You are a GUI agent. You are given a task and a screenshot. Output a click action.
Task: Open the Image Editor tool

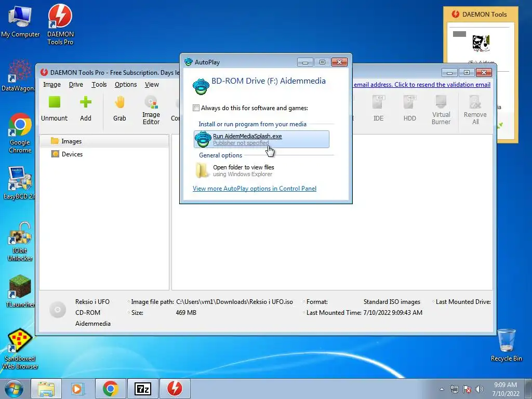[151, 110]
